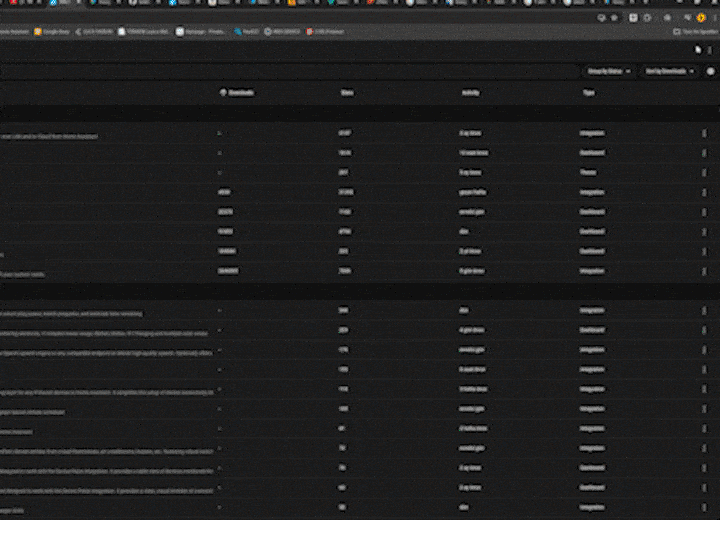Click the orange profile avatar in browser toolbar

(x=701, y=17)
